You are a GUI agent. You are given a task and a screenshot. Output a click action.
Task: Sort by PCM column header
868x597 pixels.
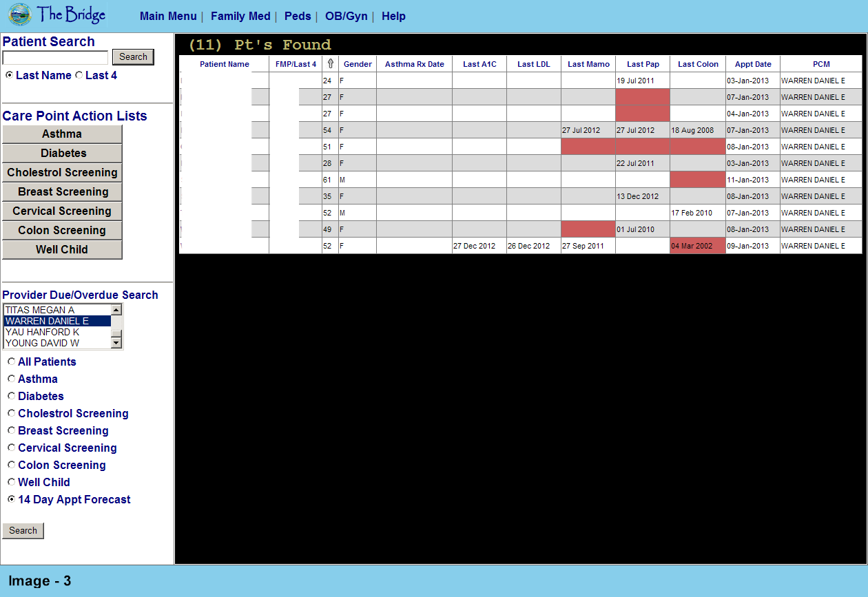(821, 64)
